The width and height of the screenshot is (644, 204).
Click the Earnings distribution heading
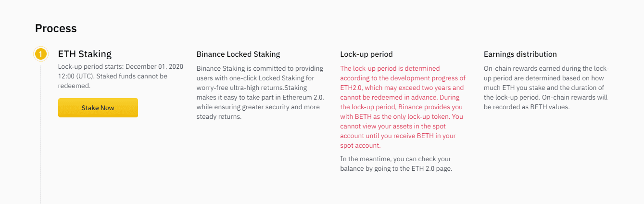point(520,54)
